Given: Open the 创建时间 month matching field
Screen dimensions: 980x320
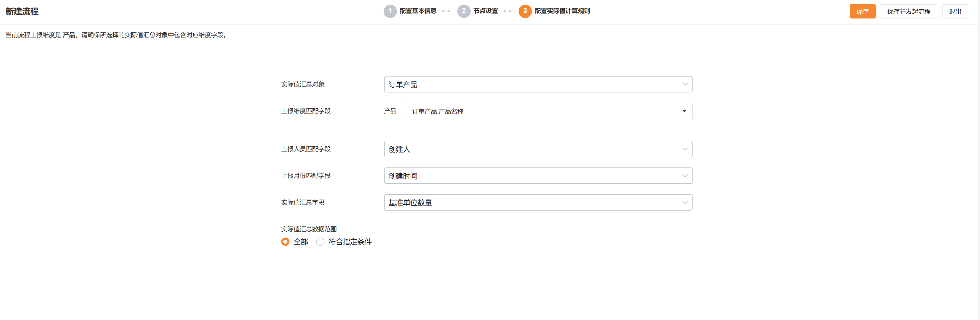Looking at the screenshot, I should point(533,176).
